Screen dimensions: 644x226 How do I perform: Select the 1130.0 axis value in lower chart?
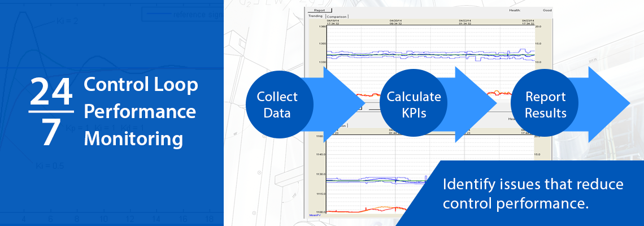point(321,174)
